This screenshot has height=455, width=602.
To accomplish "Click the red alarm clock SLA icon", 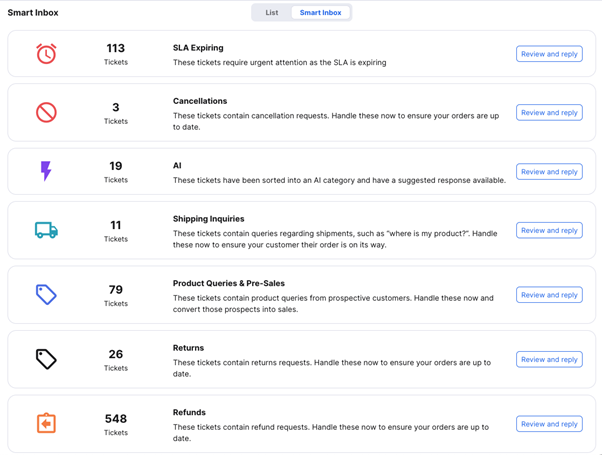I will 46,53.
